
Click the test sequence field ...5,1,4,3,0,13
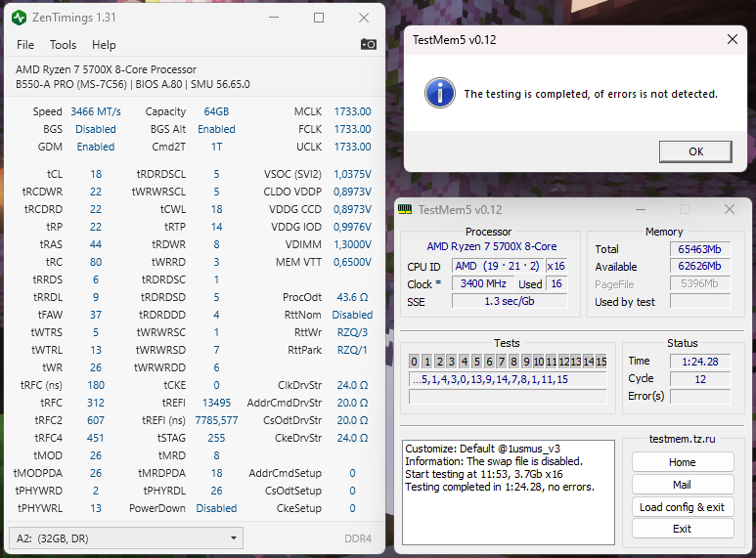pyautogui.click(x=508, y=379)
